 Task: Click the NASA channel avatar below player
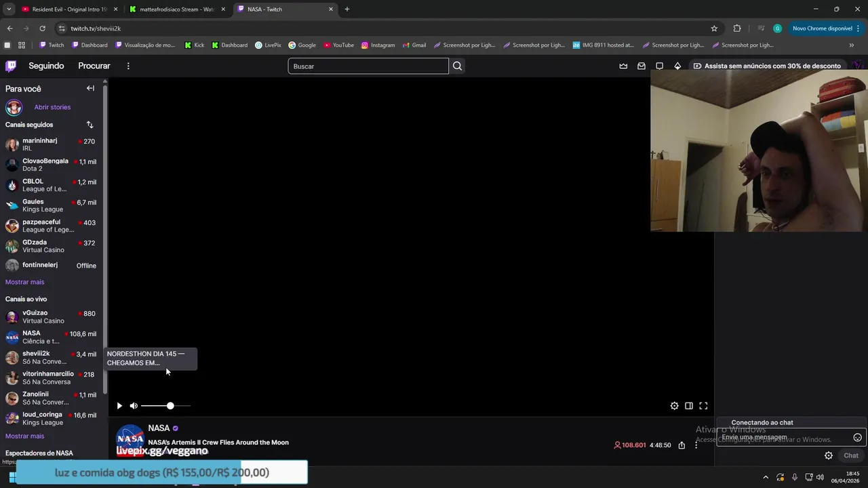click(x=130, y=439)
